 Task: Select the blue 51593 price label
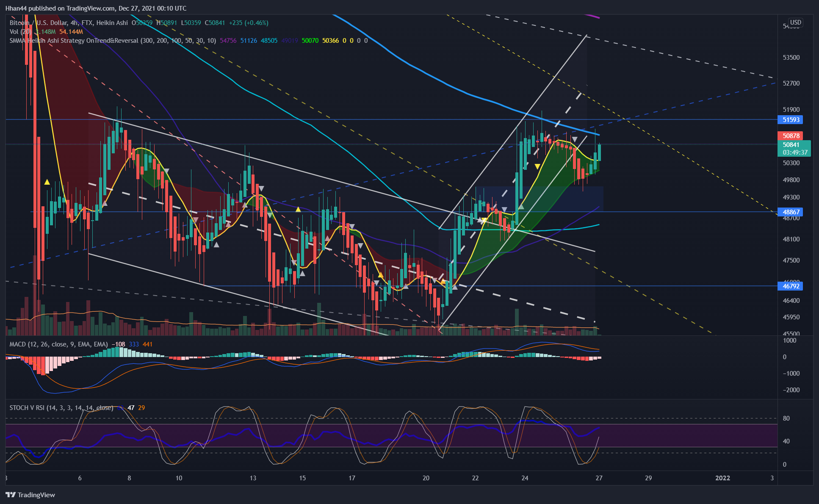[790, 120]
